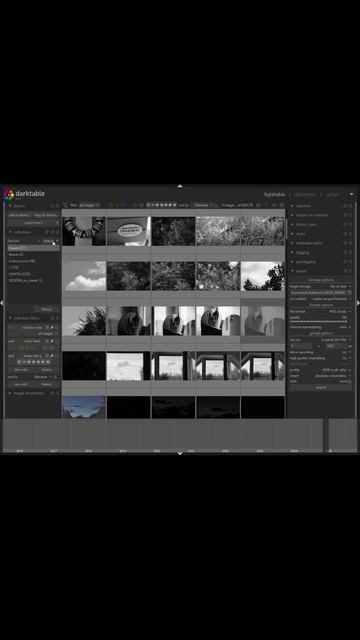Switch to the lighttable view
This screenshot has width=360, height=640.
point(274,194)
